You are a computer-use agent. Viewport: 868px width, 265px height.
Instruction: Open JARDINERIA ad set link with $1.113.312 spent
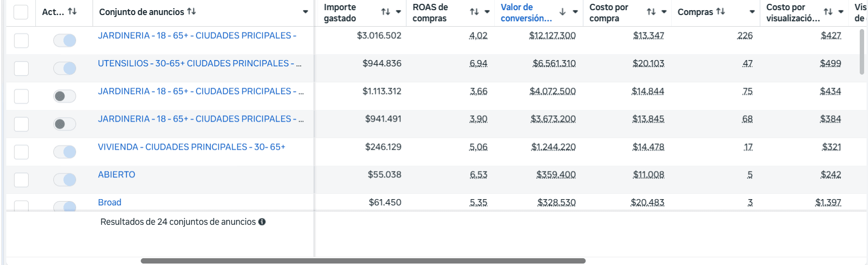[201, 91]
